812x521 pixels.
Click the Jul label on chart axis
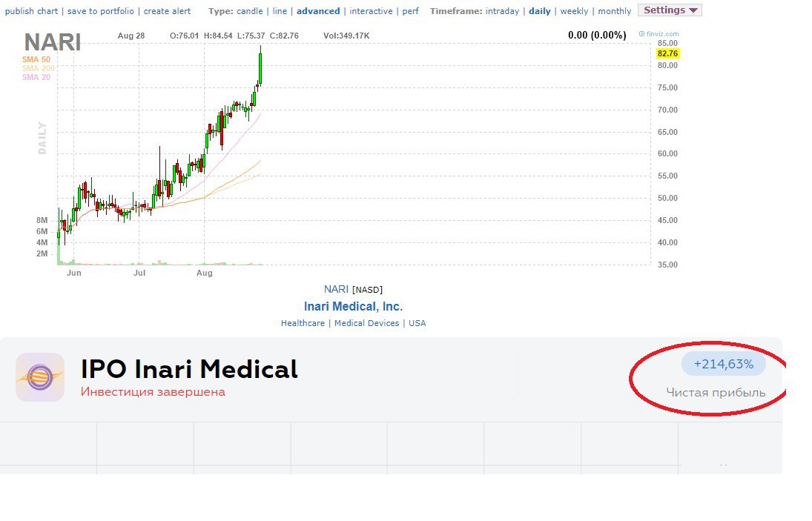pyautogui.click(x=139, y=273)
